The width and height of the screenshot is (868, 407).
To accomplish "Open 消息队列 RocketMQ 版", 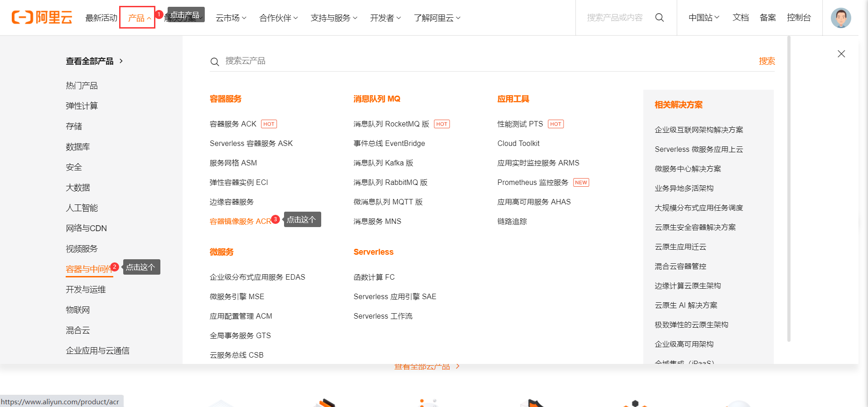I will coord(391,124).
